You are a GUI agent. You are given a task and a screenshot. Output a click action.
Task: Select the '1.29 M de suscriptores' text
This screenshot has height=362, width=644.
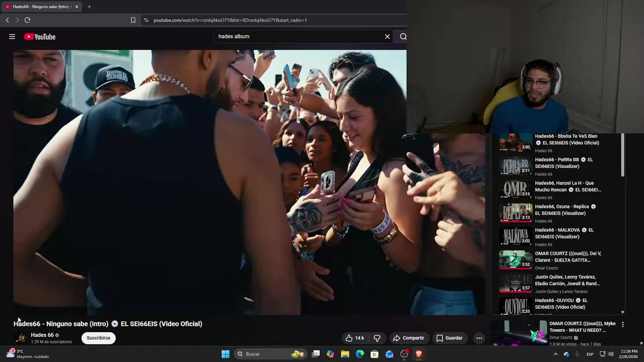51,342
